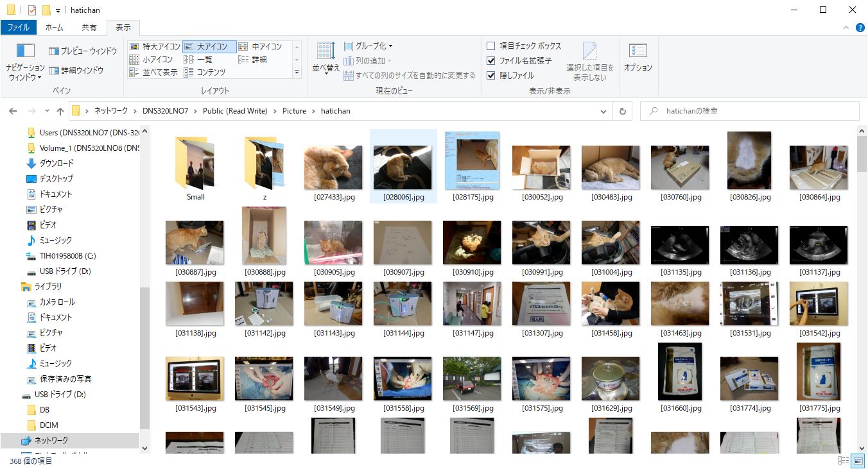Click the navigation pane down scroll arrow

[x=144, y=448]
